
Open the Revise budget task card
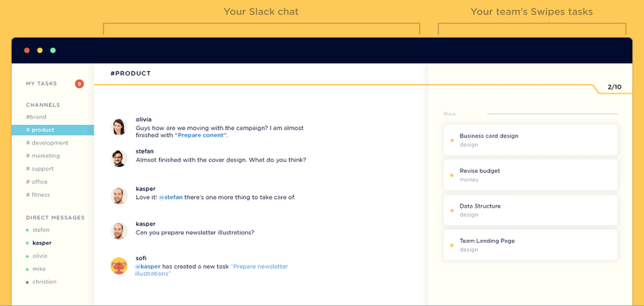click(x=531, y=175)
